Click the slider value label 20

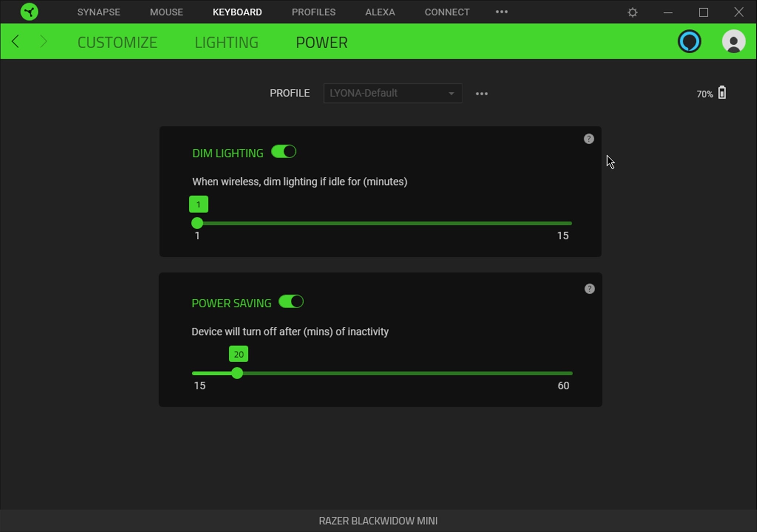click(x=239, y=354)
